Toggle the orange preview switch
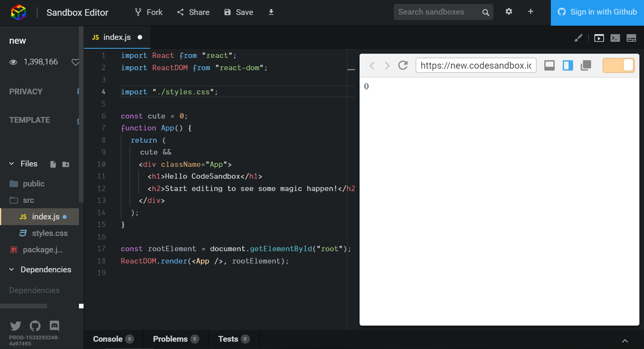Screen dimensions: 644x349 tap(618, 66)
